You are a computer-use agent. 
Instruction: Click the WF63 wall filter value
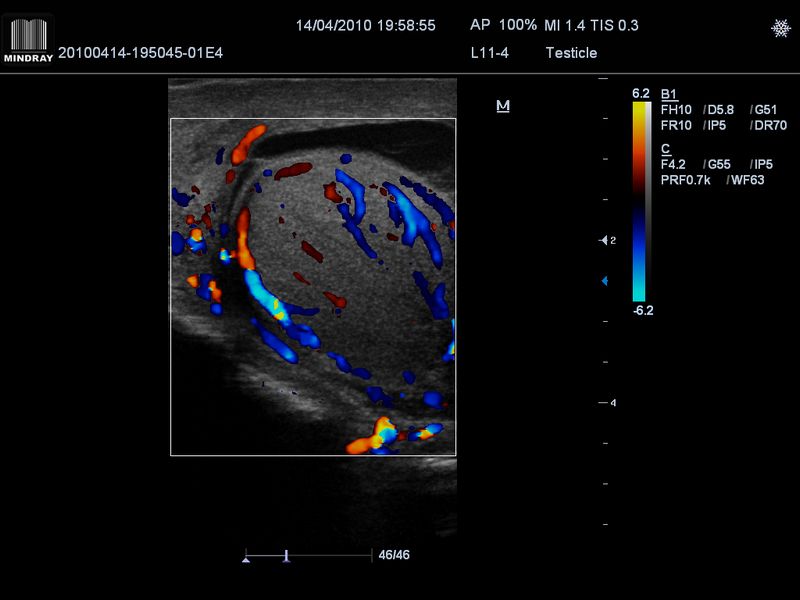click(748, 180)
